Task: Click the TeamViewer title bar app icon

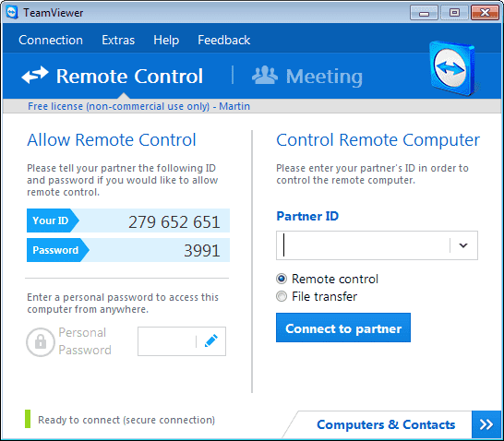Action: point(12,13)
